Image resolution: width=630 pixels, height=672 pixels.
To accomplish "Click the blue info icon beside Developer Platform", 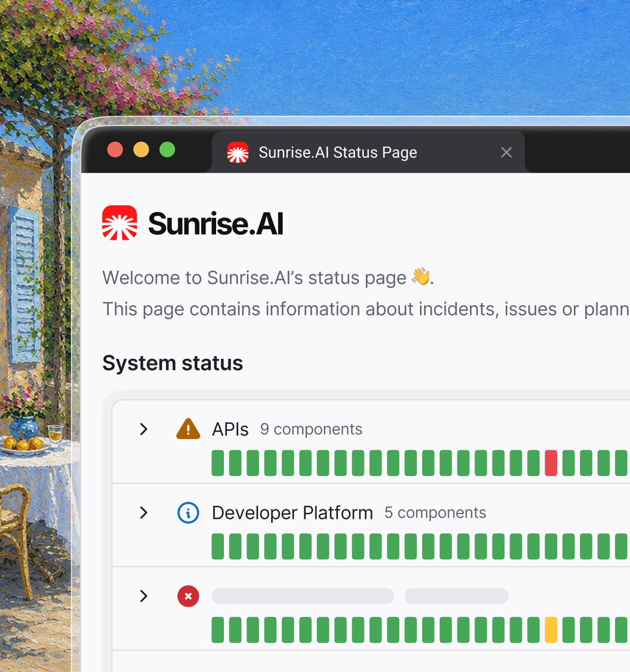I will pyautogui.click(x=188, y=512).
